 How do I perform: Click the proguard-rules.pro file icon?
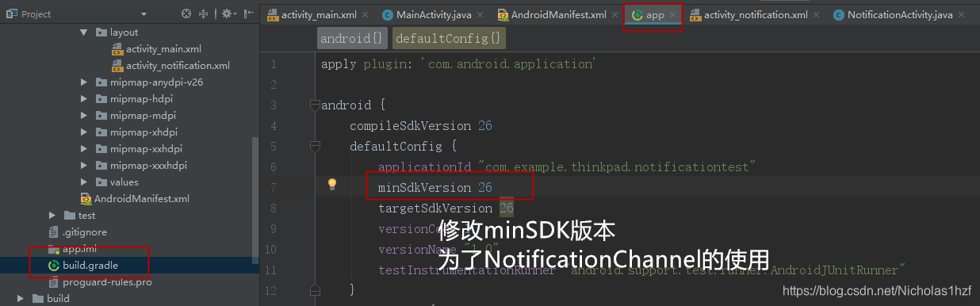[54, 282]
